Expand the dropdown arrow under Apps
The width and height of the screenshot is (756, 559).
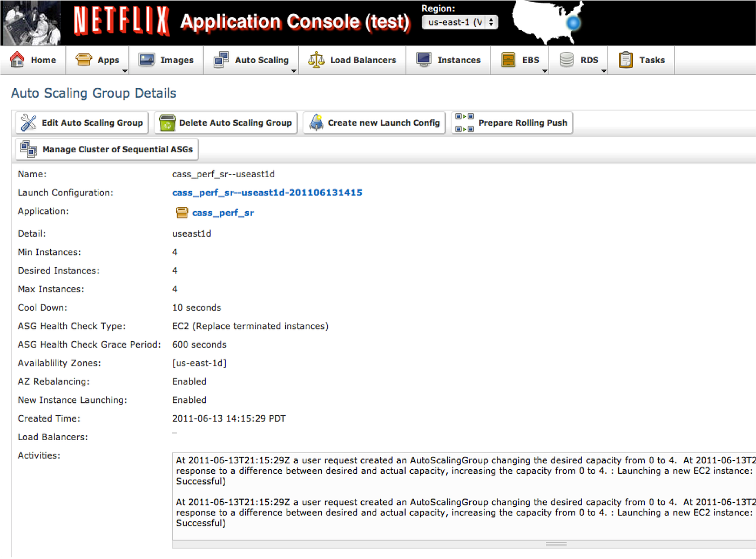click(126, 71)
